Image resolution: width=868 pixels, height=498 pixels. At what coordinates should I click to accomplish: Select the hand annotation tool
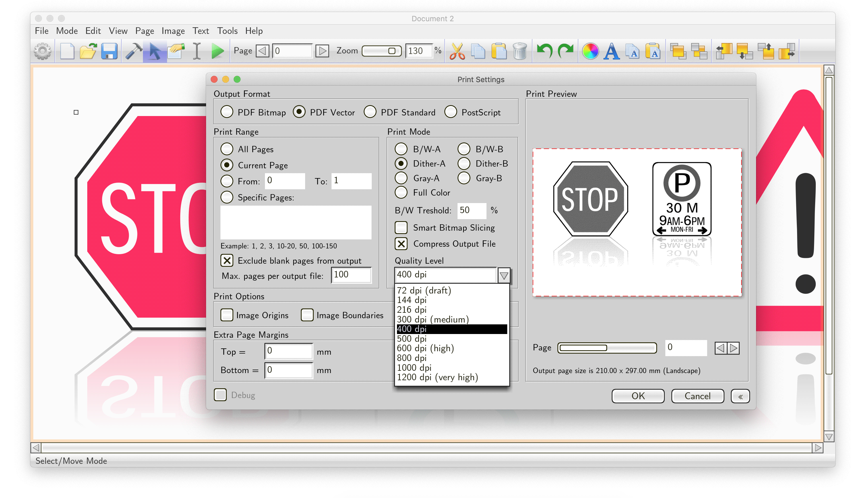(176, 51)
